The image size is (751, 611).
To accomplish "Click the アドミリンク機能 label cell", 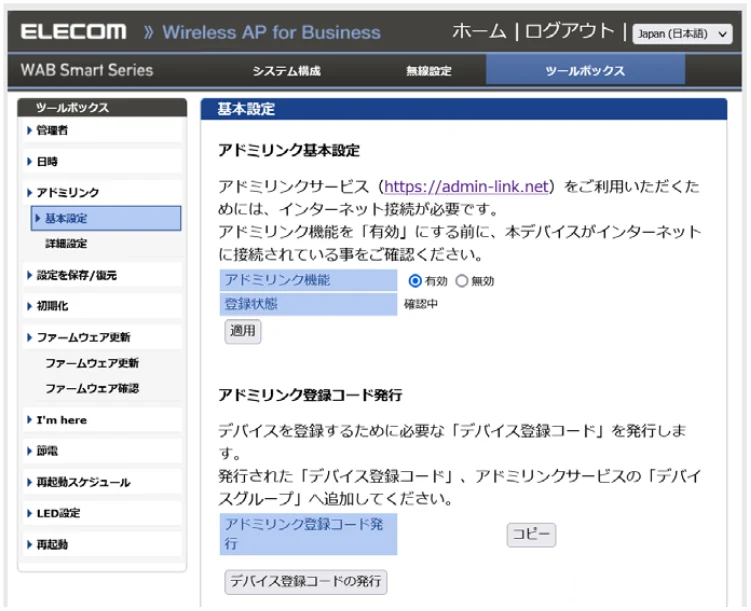I will tap(308, 280).
